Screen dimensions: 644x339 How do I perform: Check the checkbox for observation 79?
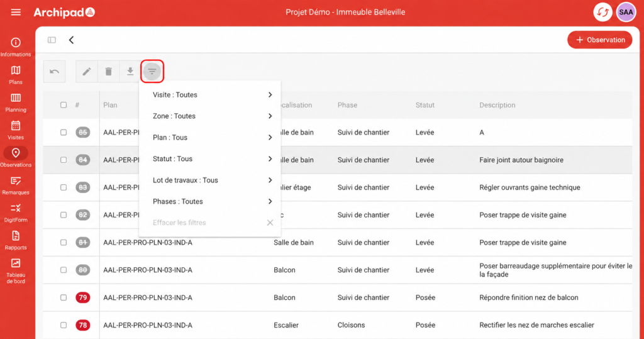pyautogui.click(x=64, y=297)
